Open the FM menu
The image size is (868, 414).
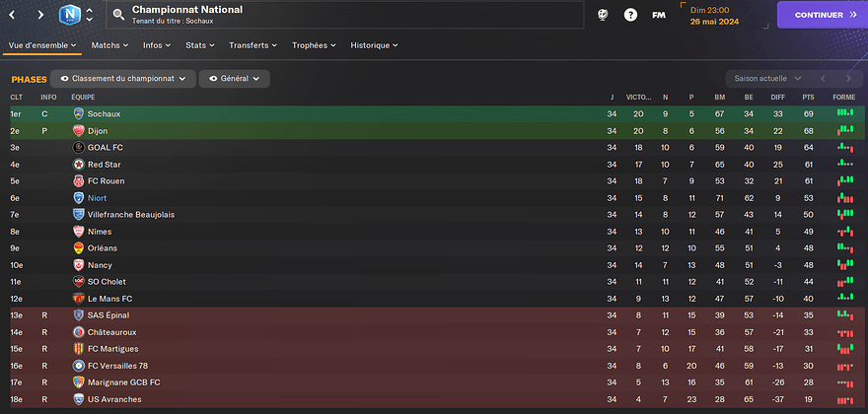(x=658, y=16)
